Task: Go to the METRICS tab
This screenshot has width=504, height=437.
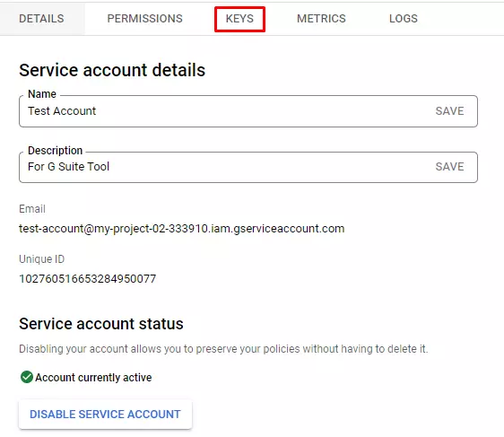Action: point(321,19)
